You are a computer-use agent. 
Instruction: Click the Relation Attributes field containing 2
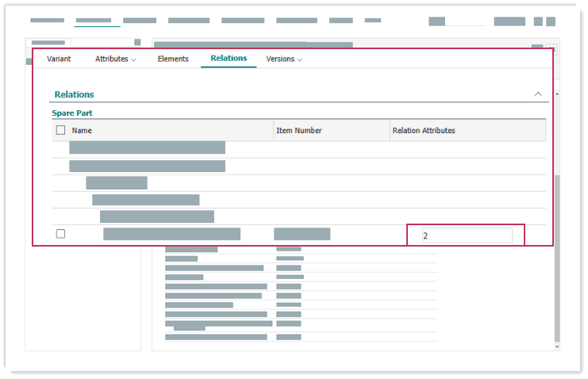(x=467, y=235)
